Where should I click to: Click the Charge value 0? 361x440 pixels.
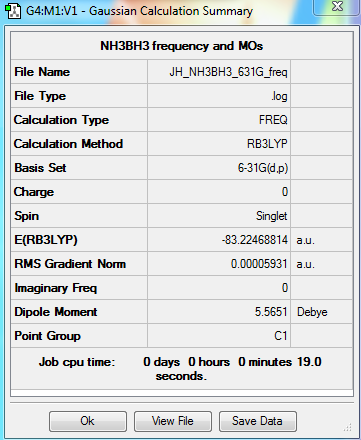(x=285, y=192)
